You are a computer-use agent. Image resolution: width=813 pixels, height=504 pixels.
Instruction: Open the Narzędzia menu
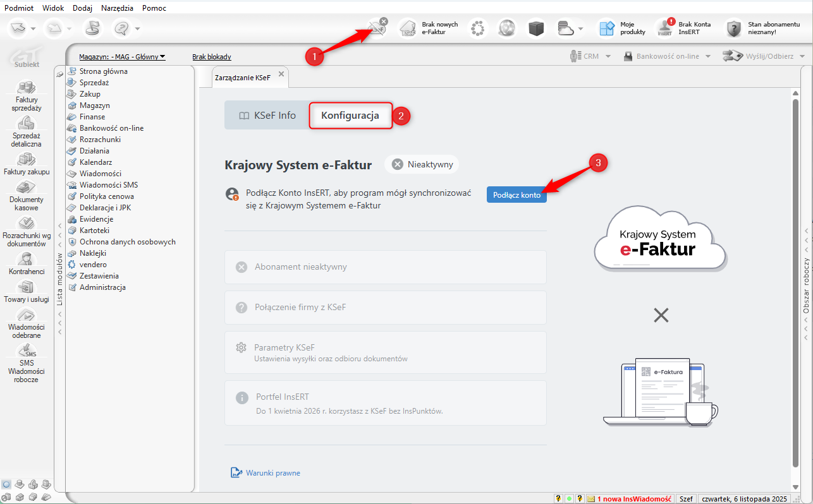[118, 7]
